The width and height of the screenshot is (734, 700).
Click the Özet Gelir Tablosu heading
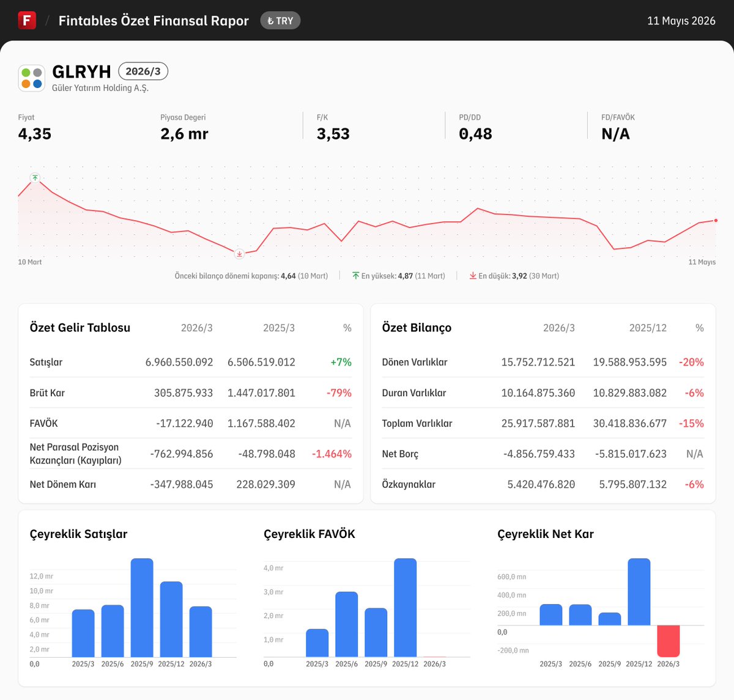click(80, 328)
